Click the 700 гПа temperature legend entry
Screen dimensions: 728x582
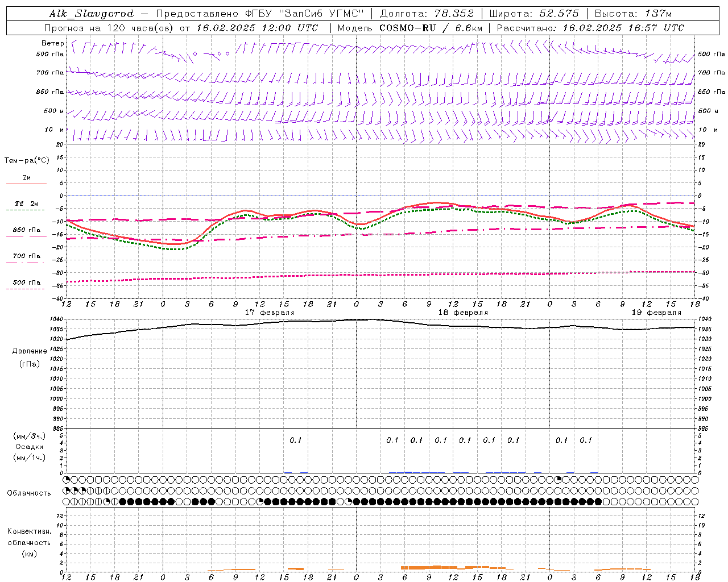click(27, 256)
